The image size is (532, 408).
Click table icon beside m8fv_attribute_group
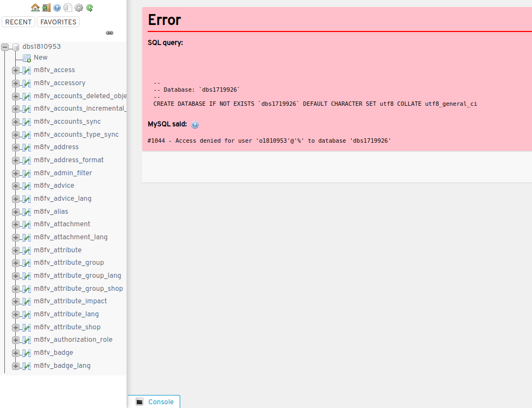pos(27,263)
